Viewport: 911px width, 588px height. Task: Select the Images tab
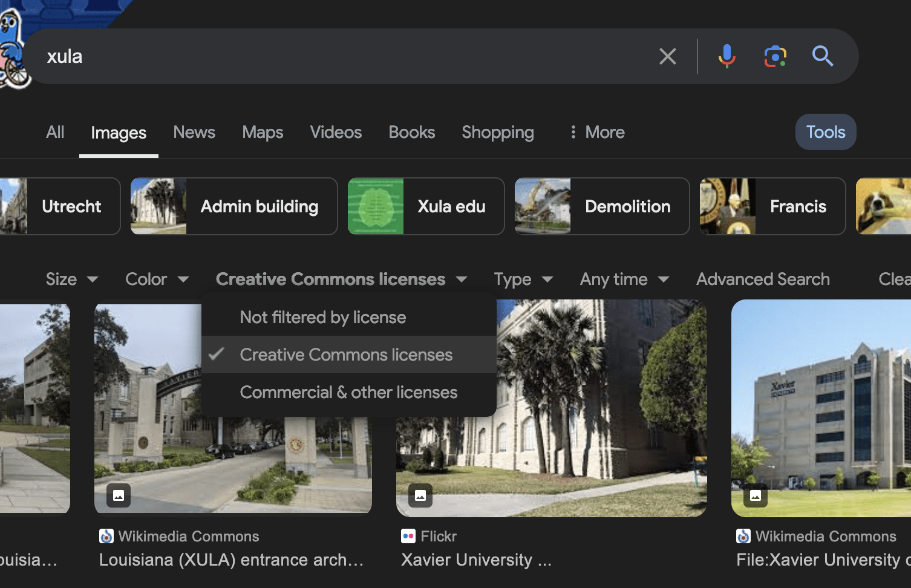[119, 132]
